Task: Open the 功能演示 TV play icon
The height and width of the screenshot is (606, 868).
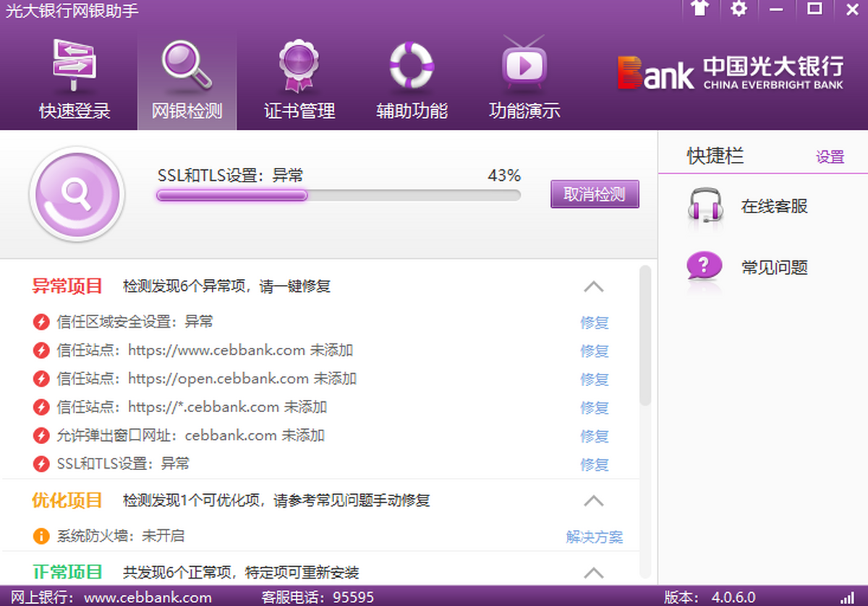Action: click(524, 64)
